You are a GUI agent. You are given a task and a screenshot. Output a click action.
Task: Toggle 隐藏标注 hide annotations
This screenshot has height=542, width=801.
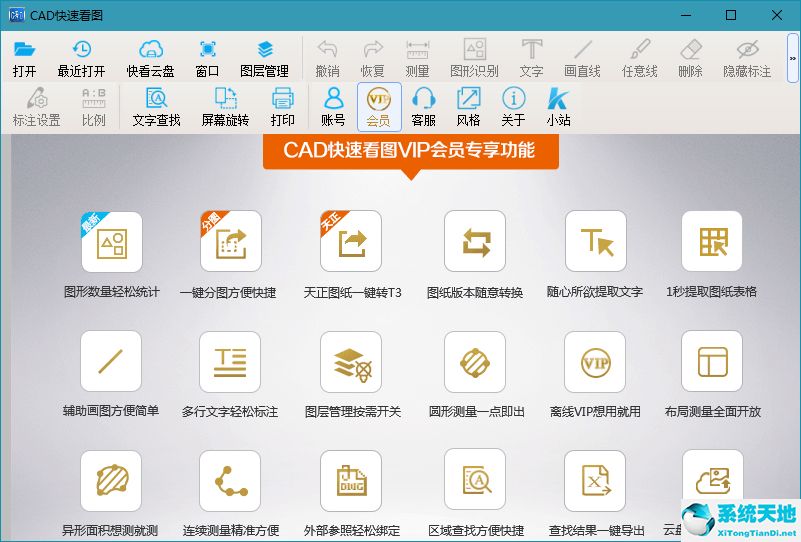pos(747,58)
